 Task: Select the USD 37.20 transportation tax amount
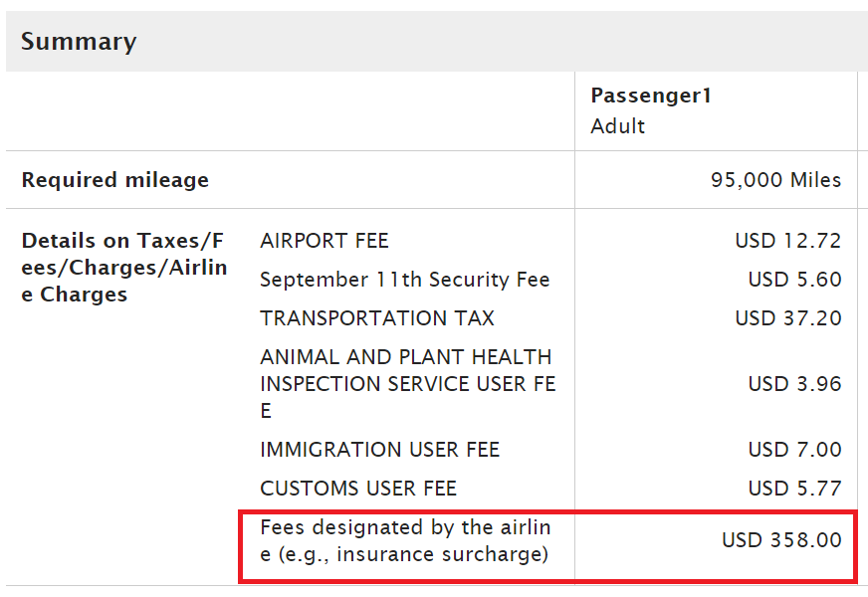point(788,318)
